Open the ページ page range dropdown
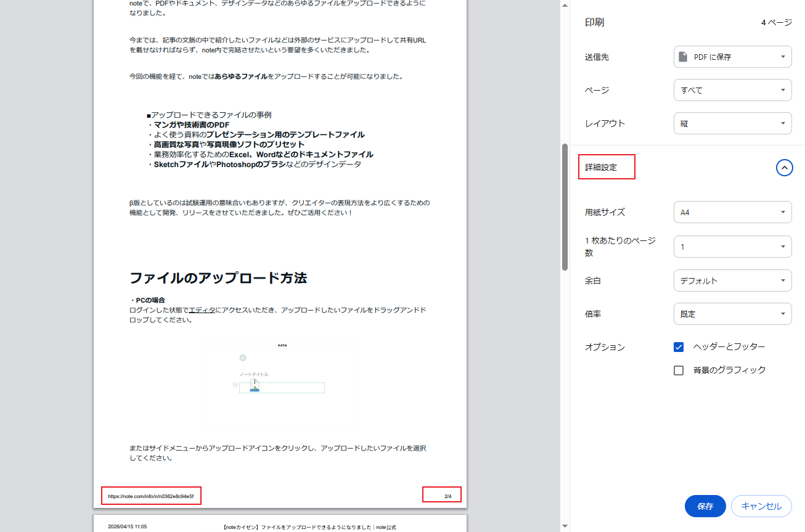Viewport: 805px width, 532px height. click(732, 89)
